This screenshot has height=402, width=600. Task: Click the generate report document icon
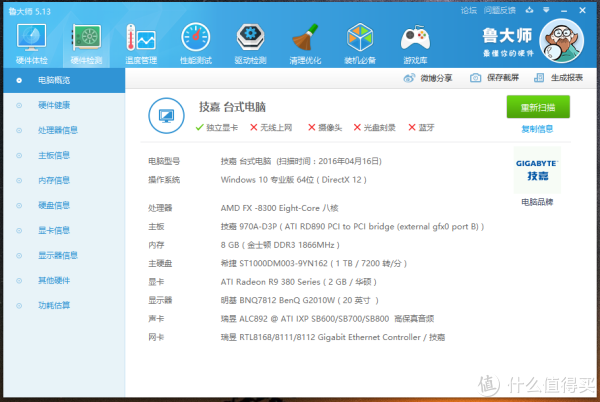pyautogui.click(x=539, y=78)
